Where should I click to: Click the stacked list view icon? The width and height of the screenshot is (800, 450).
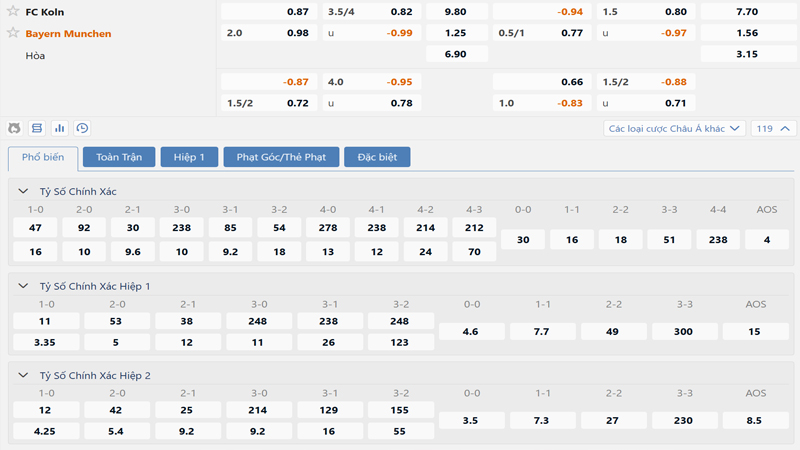coord(37,128)
